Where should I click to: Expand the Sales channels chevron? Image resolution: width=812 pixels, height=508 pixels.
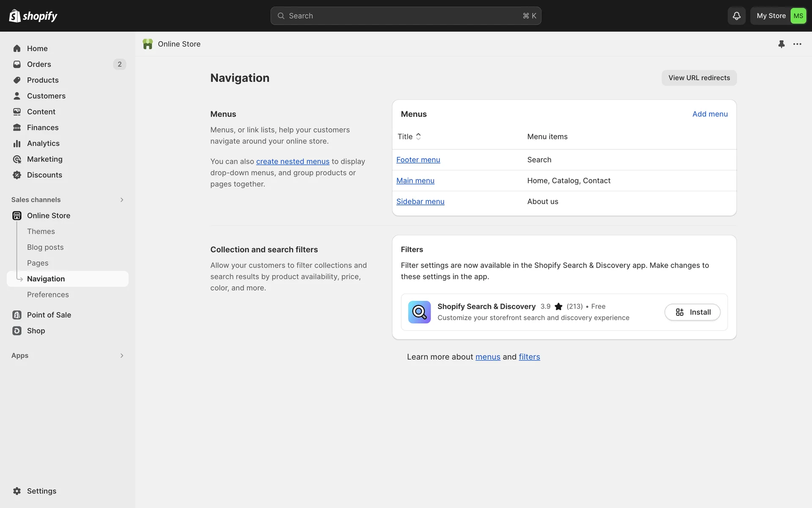(x=122, y=200)
